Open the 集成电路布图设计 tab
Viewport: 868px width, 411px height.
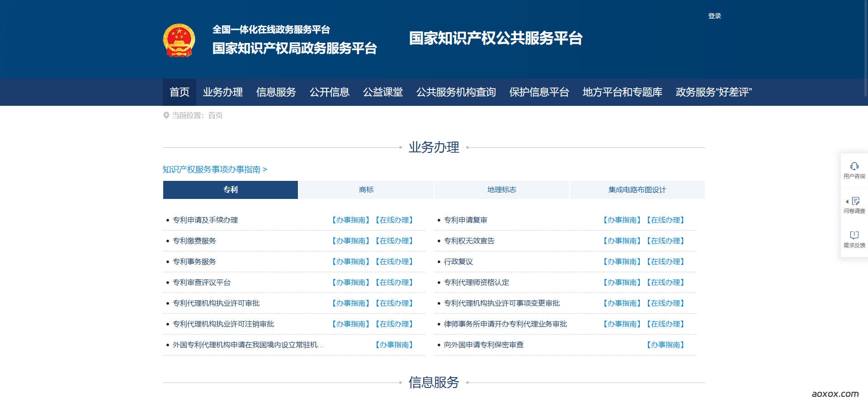pyautogui.click(x=637, y=190)
